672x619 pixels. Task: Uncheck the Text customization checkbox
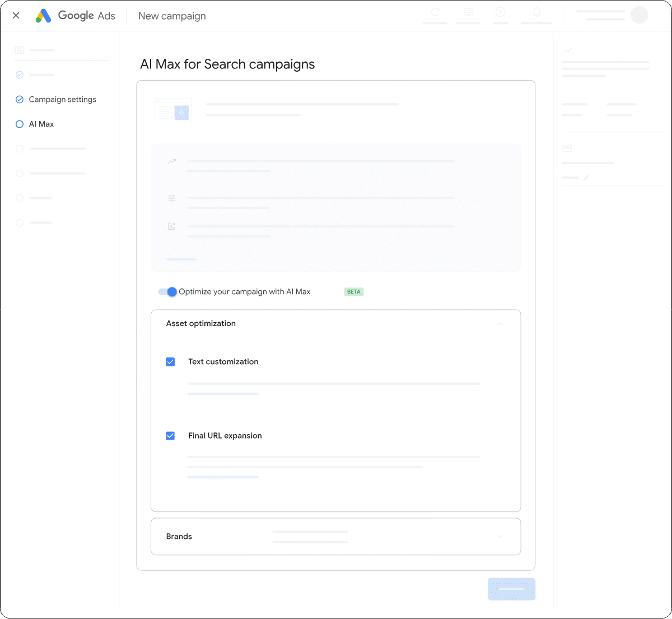click(171, 362)
